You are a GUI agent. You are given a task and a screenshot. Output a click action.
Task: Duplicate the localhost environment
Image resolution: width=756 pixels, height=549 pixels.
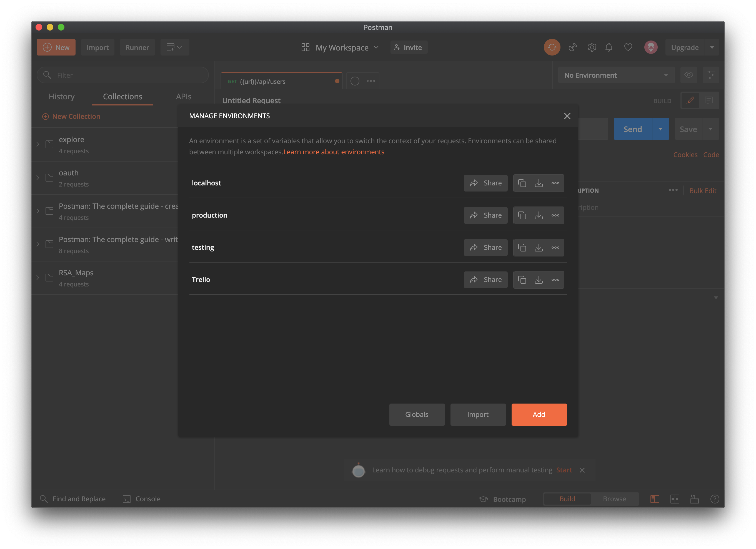pyautogui.click(x=522, y=183)
